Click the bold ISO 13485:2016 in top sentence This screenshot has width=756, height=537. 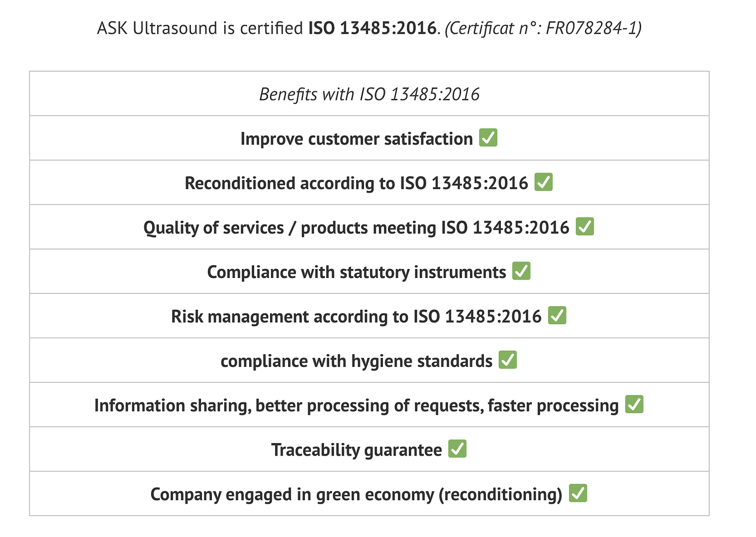(x=372, y=28)
